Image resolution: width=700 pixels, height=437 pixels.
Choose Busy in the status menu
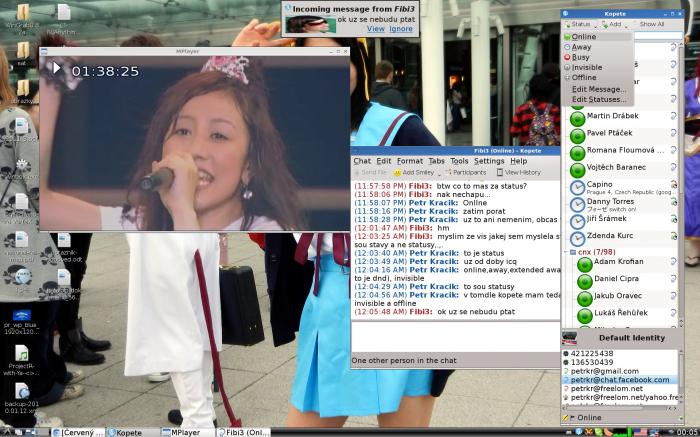tap(597, 57)
